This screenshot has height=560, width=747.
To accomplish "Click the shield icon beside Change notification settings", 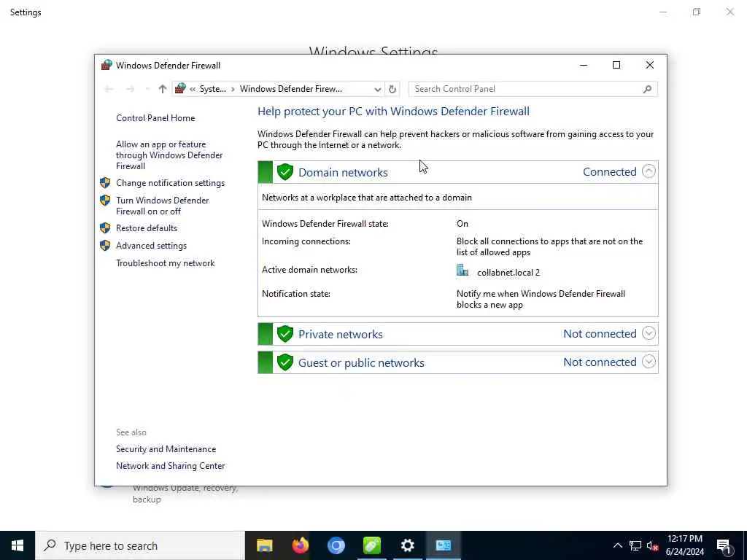I will (105, 183).
